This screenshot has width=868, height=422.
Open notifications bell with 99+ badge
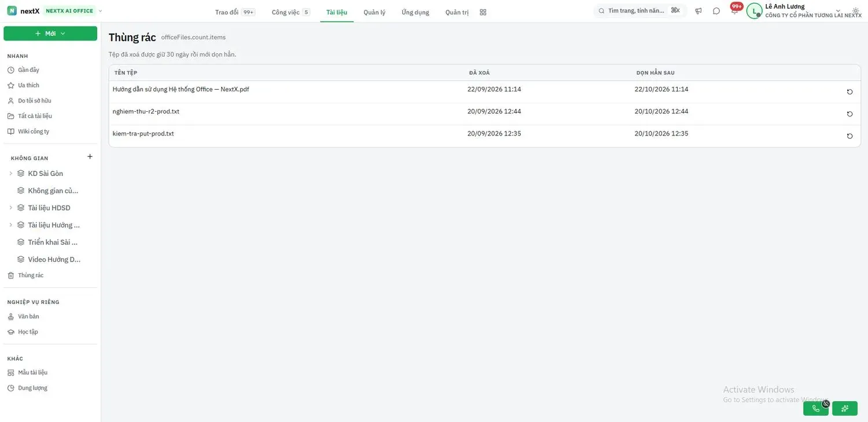coord(735,10)
